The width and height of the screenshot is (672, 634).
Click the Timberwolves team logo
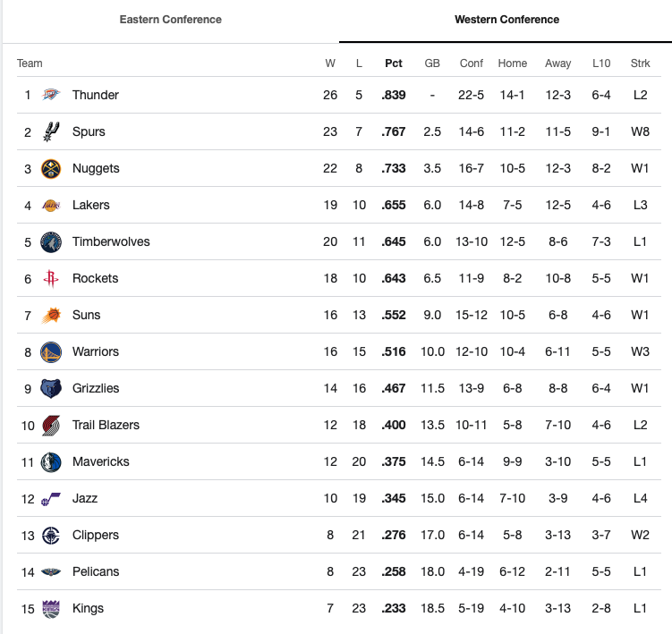click(51, 241)
